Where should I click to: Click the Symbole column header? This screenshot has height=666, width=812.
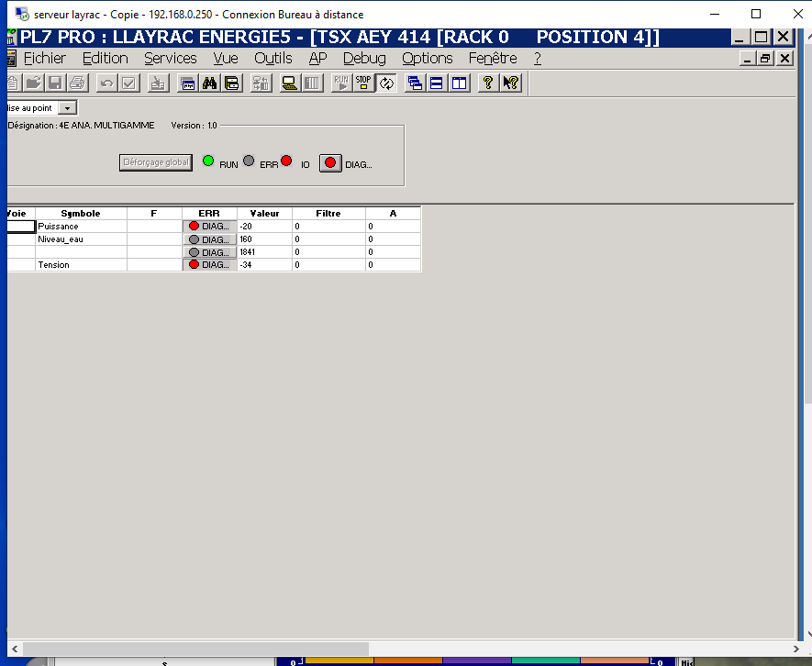point(82,214)
